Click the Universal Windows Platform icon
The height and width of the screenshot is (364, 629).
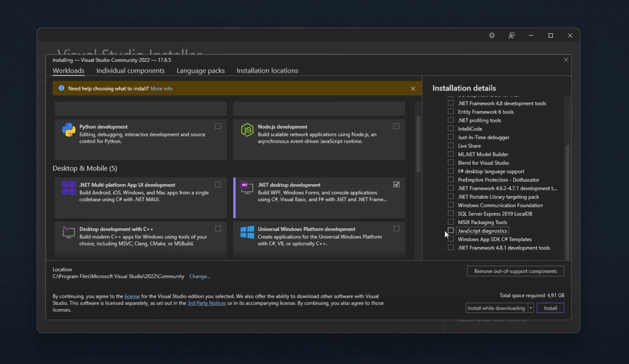click(247, 232)
